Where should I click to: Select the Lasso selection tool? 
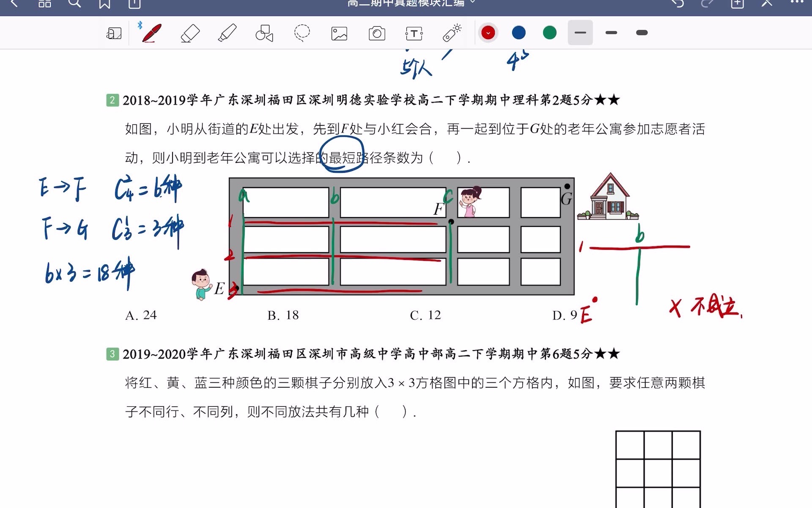click(302, 33)
